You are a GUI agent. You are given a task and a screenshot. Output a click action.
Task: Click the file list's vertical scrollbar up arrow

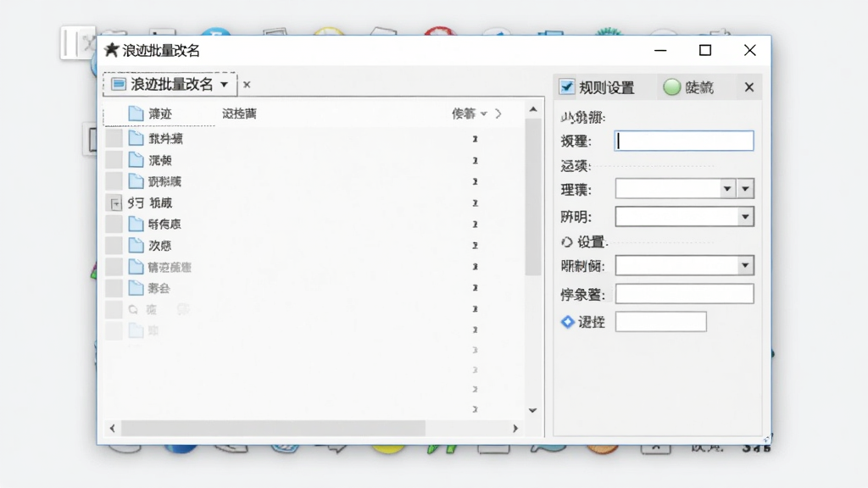point(533,109)
